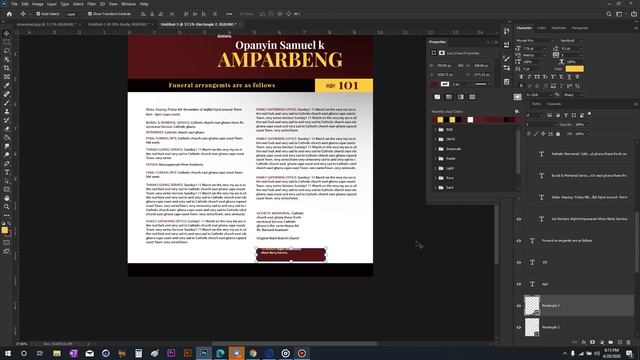Expand the Grayscale swatch folder
640x360 pixels.
pyautogui.click(x=436, y=149)
